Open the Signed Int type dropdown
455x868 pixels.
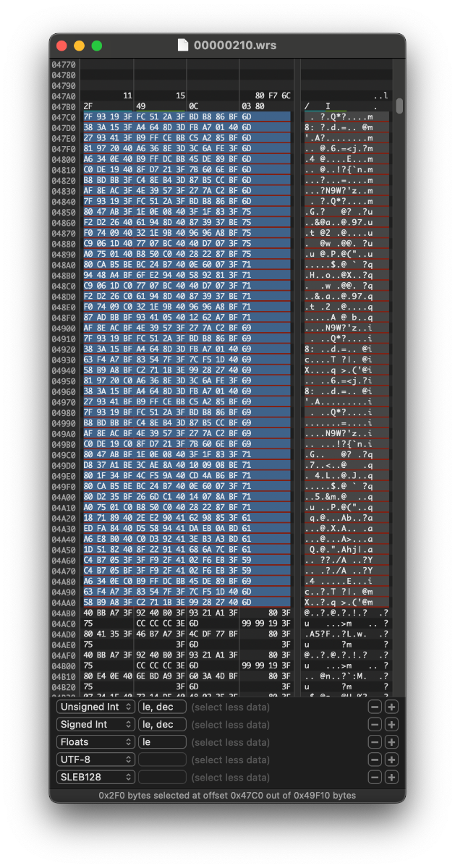(x=95, y=724)
